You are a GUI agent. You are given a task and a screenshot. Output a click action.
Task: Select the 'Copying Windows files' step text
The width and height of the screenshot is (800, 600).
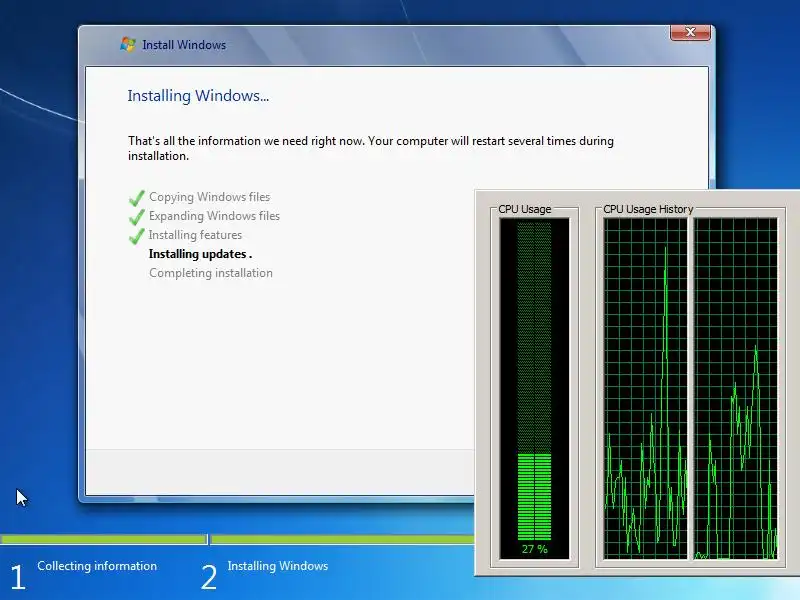(x=209, y=197)
